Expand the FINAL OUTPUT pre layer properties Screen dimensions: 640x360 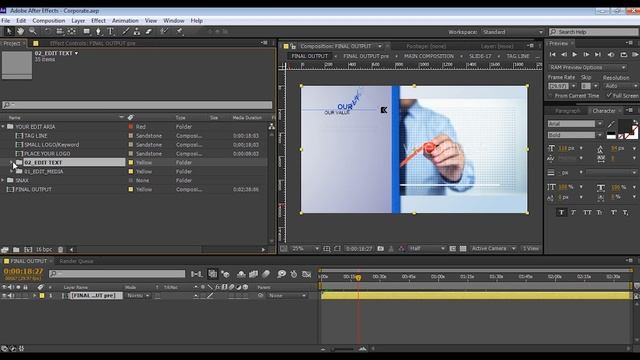(35, 296)
